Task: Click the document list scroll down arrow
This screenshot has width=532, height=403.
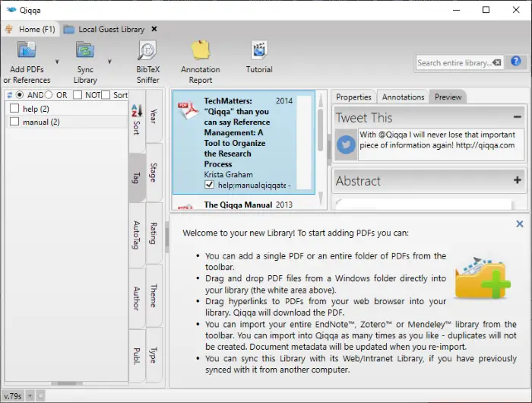Action: pyautogui.click(x=320, y=198)
